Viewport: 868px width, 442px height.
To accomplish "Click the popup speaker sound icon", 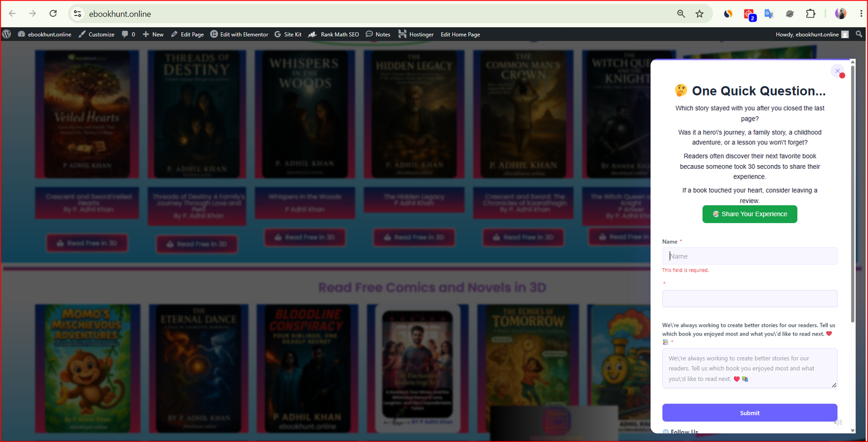I will click(x=838, y=422).
